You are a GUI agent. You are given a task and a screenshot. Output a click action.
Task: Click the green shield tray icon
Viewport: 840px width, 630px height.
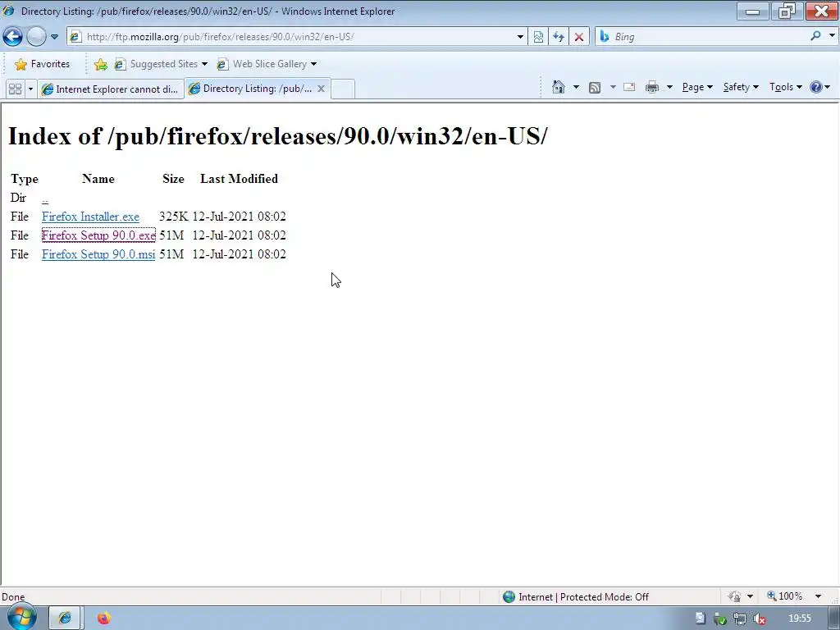click(x=720, y=619)
